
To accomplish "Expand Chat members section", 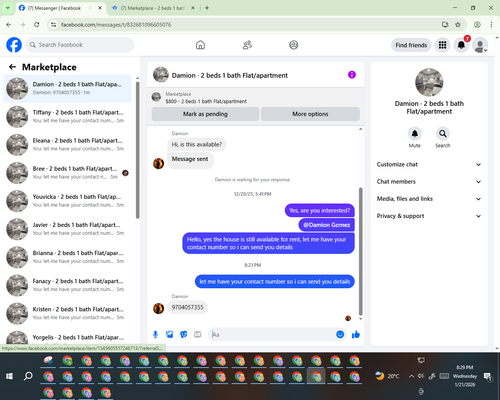I will [x=429, y=182].
